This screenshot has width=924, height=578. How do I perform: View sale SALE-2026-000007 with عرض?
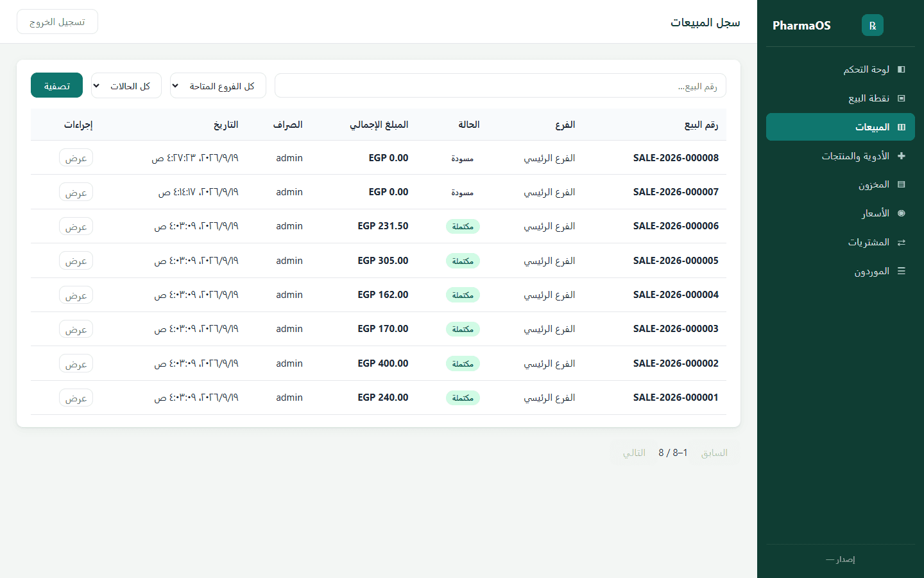pyautogui.click(x=76, y=192)
